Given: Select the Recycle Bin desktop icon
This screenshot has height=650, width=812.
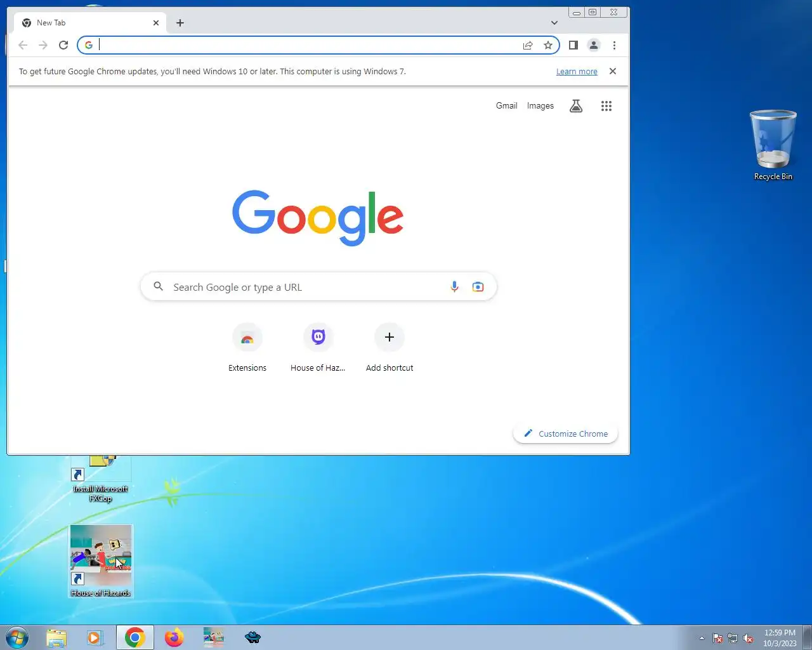Looking at the screenshot, I should tap(773, 145).
